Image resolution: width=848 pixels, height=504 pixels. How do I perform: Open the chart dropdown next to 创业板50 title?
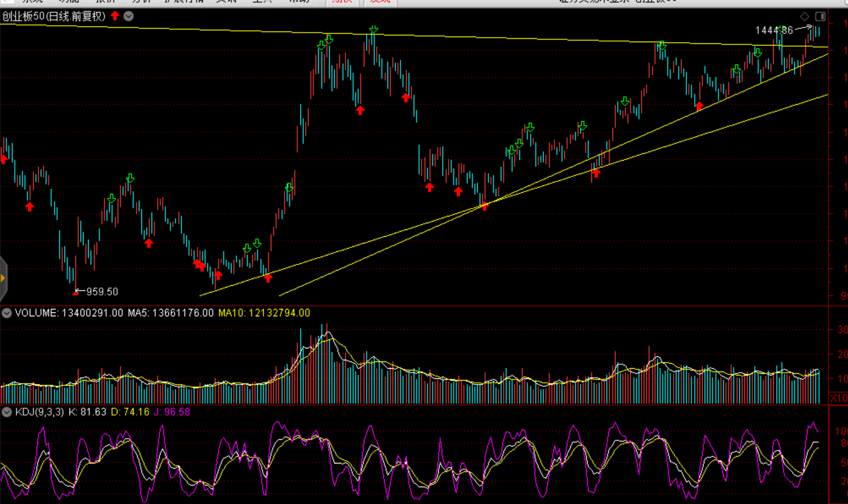point(129,16)
